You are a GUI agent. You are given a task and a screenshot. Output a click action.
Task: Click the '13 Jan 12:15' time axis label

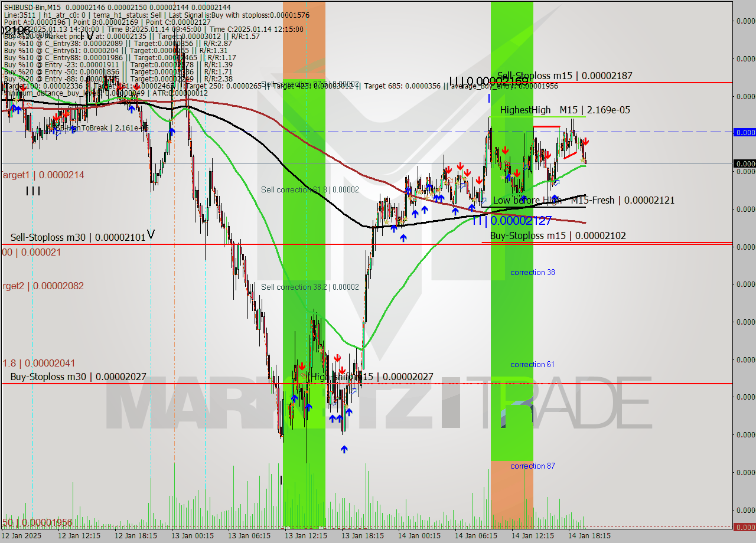tap(305, 536)
